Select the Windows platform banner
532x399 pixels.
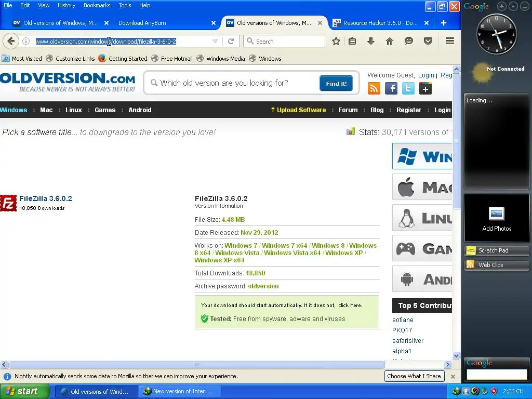coord(422,156)
